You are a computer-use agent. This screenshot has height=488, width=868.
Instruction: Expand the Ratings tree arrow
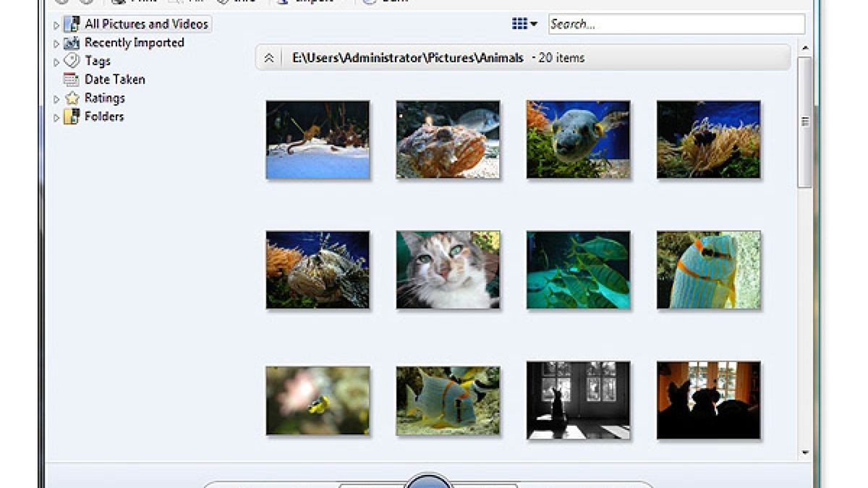pos(56,99)
